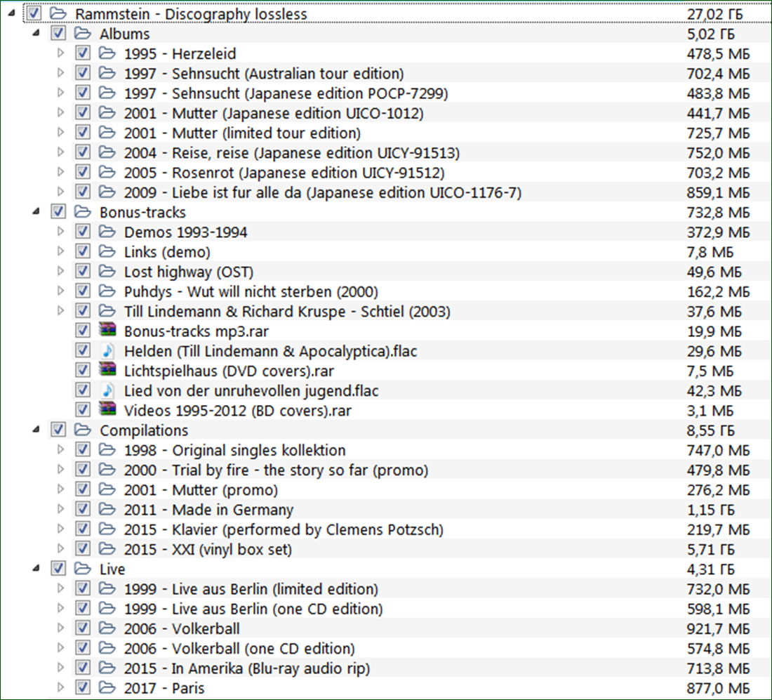Click the Compilations size 8,55 ГБ
Image resolution: width=772 pixels, height=700 pixels.
click(x=710, y=430)
